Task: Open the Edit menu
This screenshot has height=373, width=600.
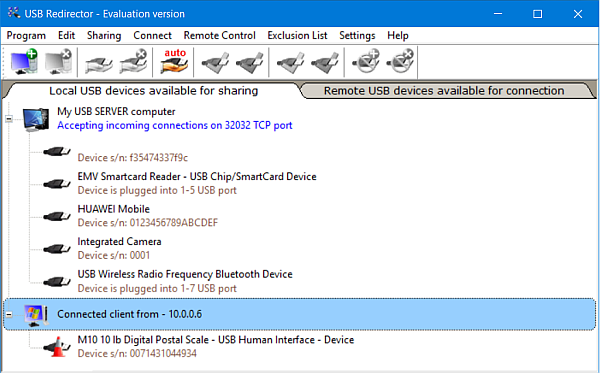Action: coord(66,36)
